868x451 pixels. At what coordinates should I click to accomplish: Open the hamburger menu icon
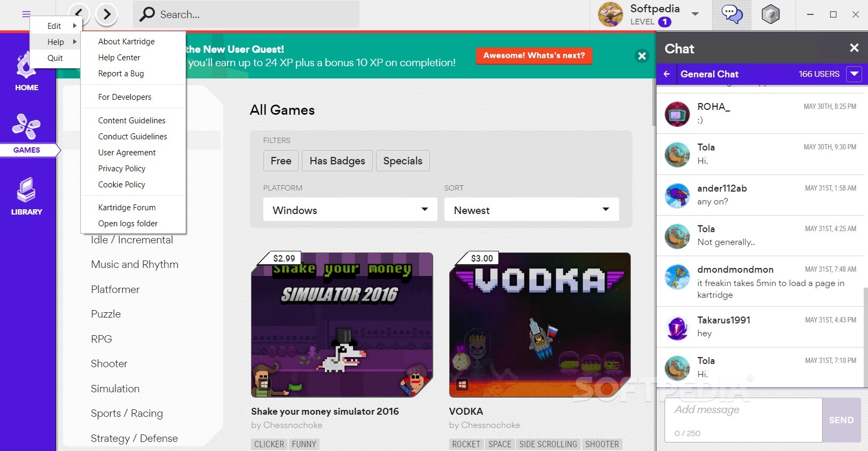coord(26,14)
